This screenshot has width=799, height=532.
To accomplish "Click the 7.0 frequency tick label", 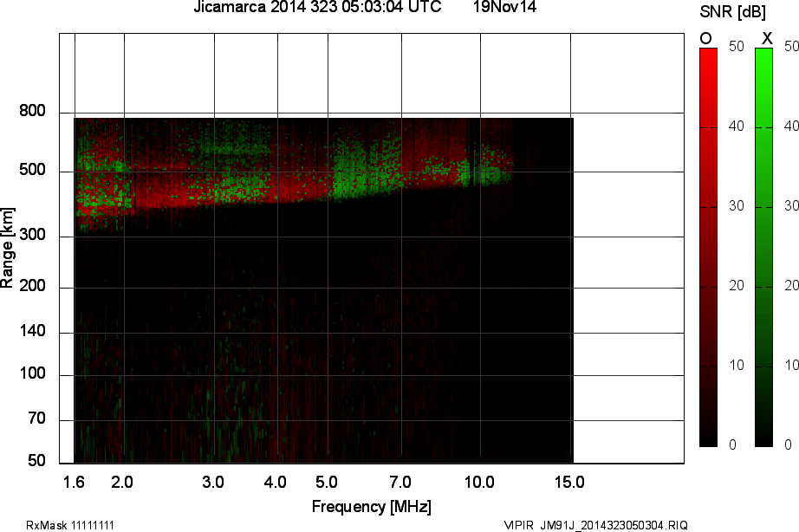I will (400, 482).
